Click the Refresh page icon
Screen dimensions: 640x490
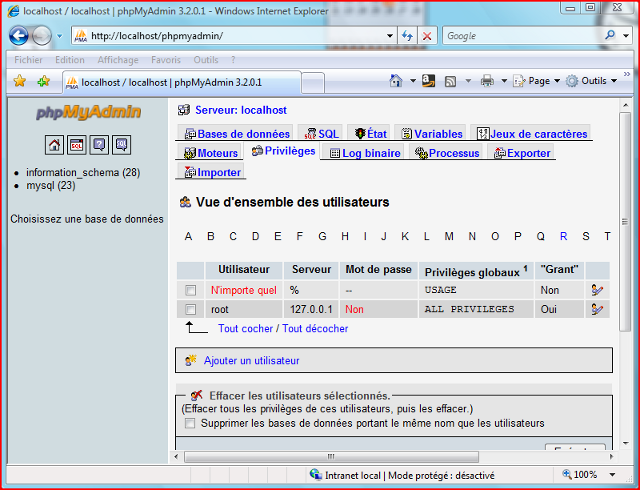(x=407, y=36)
